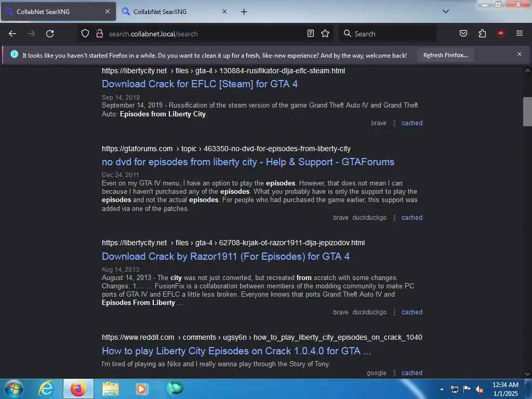The height and width of the screenshot is (399, 532).
Task: Click the Dec 24, 2011 date text
Action: tap(121, 175)
